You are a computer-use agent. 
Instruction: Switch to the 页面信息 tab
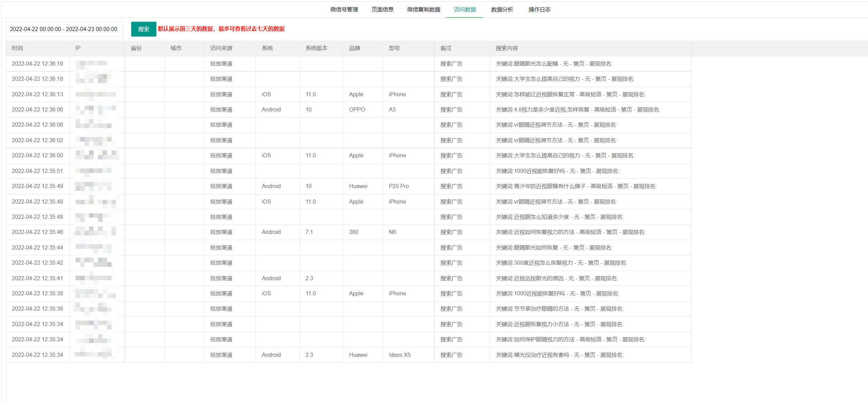[382, 10]
